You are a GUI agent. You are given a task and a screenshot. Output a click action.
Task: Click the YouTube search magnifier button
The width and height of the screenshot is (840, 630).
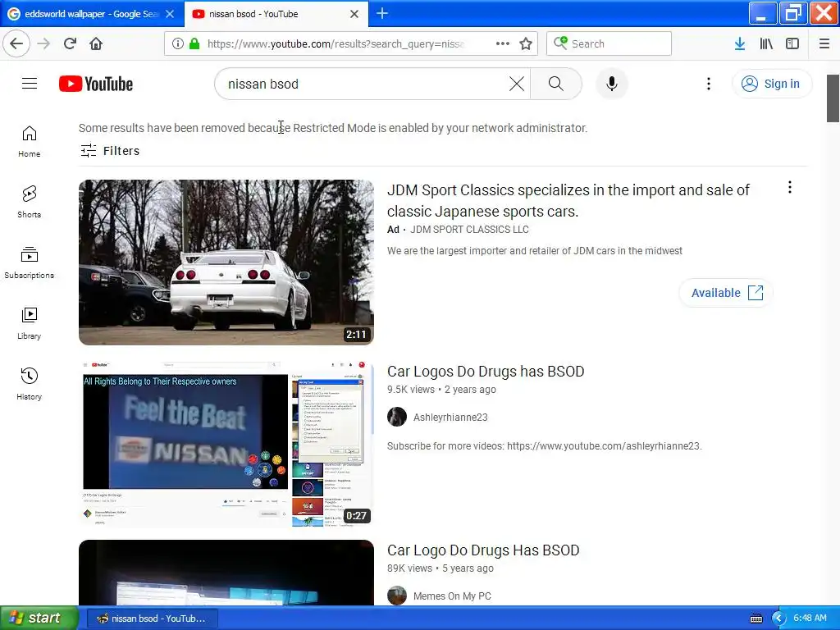point(556,84)
